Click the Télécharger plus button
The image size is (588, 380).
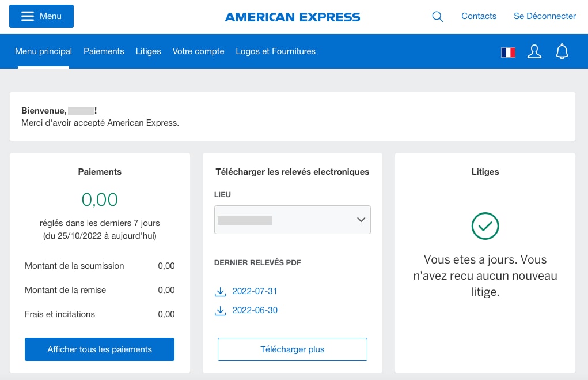tap(292, 349)
